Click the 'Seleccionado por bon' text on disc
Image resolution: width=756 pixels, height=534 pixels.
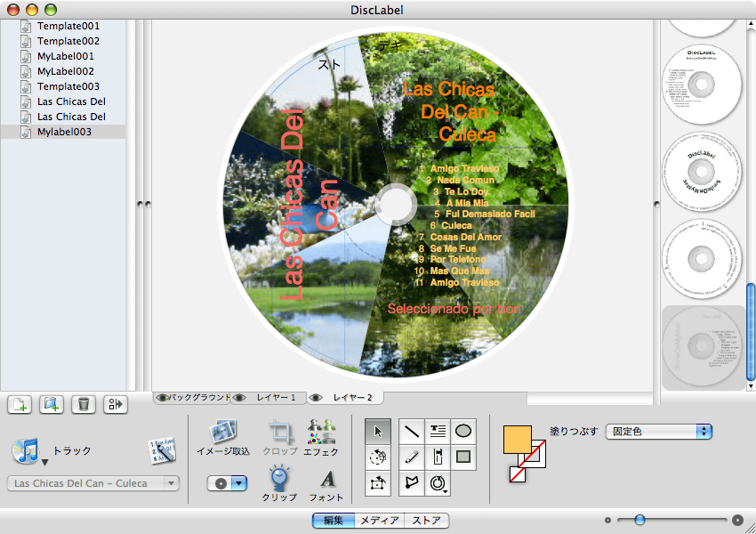pos(454,309)
